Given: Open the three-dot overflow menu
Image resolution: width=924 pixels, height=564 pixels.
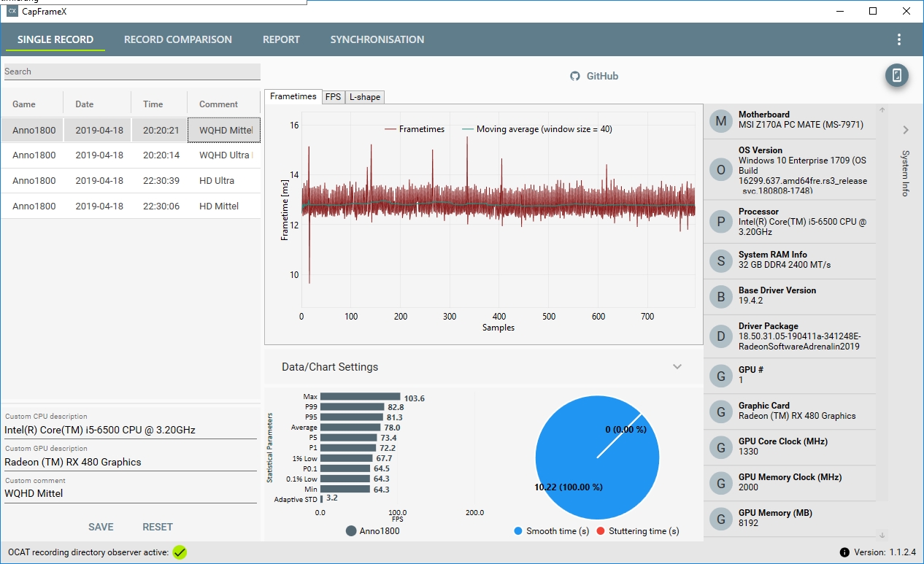Looking at the screenshot, I should (899, 39).
